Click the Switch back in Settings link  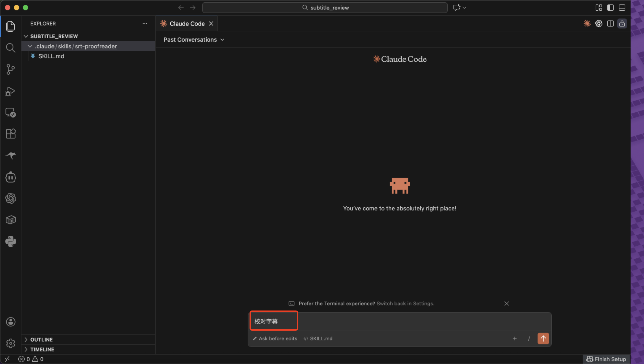pos(405,303)
